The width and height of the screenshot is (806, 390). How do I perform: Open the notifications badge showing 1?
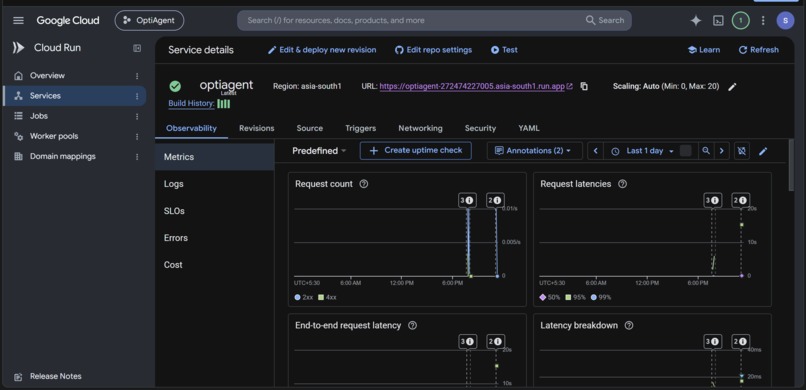pos(740,21)
